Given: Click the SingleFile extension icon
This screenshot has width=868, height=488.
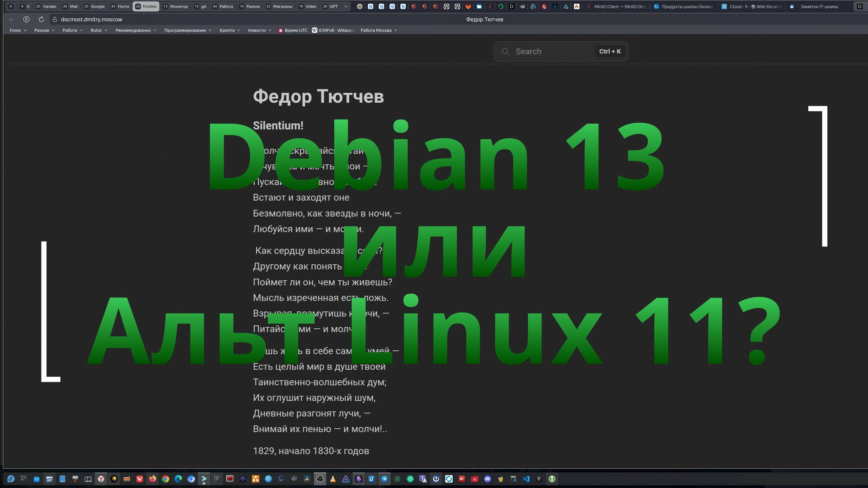Looking at the screenshot, I should 544,6.
